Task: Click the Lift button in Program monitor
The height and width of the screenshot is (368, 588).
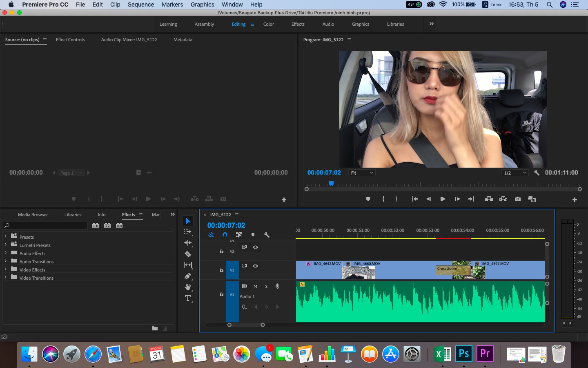Action: (489, 199)
